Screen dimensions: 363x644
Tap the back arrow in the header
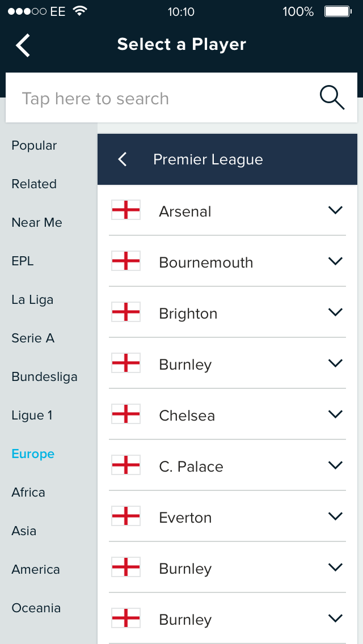[x=23, y=45]
